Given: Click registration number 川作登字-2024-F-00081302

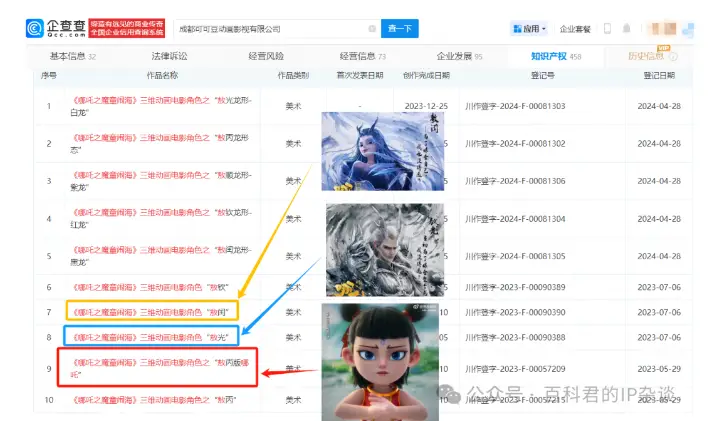Looking at the screenshot, I should [x=515, y=144].
